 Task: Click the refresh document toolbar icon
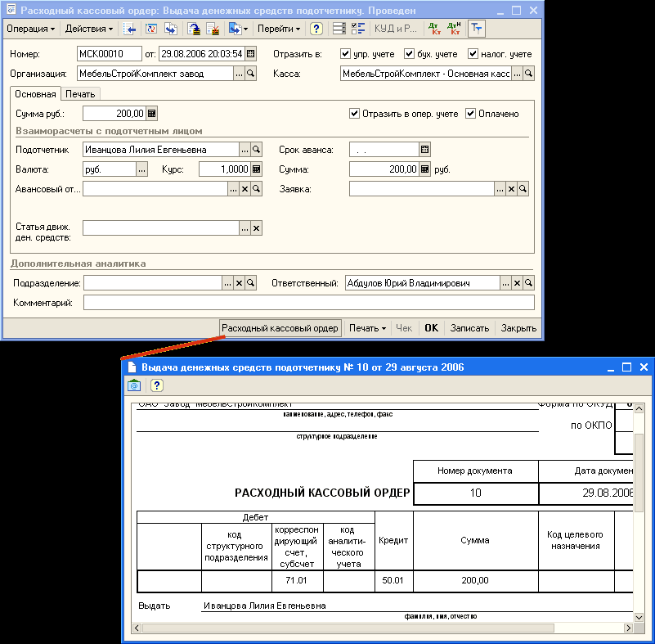point(150,29)
